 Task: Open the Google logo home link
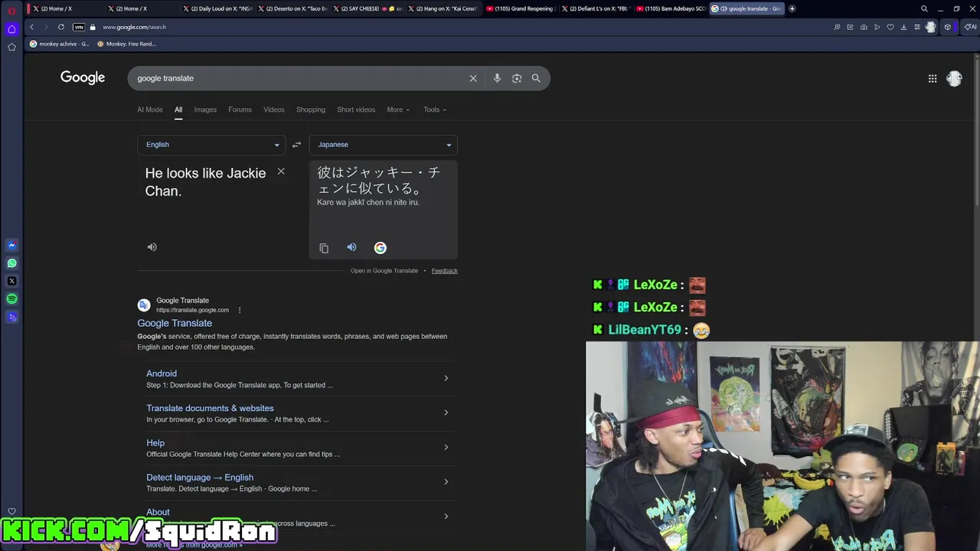pos(83,78)
